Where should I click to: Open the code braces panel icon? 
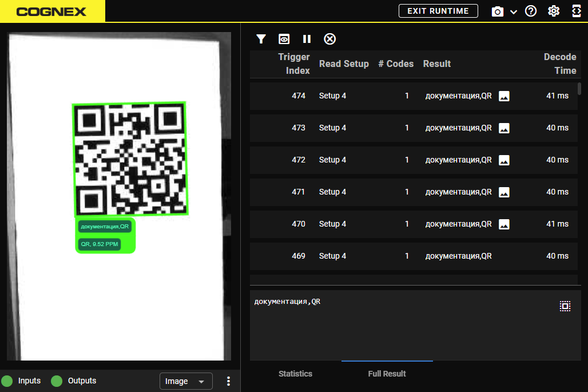577,11
